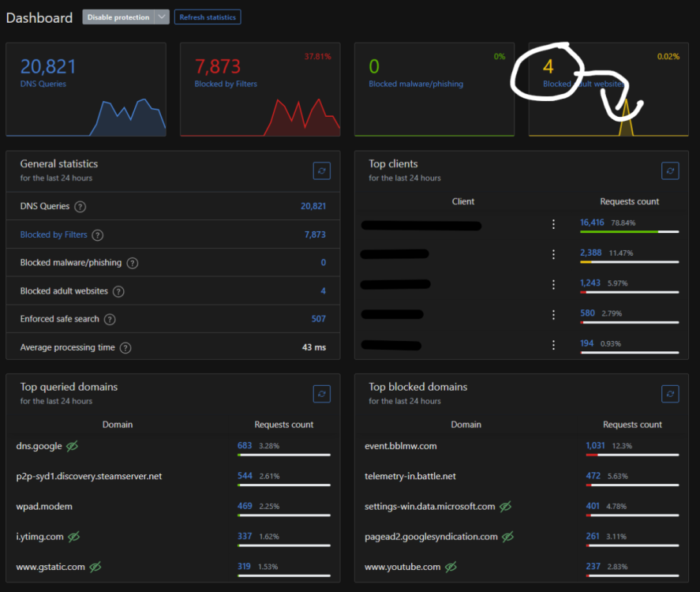This screenshot has width=700, height=592.
Task: Open the Disable protection dropdown arrow
Action: (162, 17)
